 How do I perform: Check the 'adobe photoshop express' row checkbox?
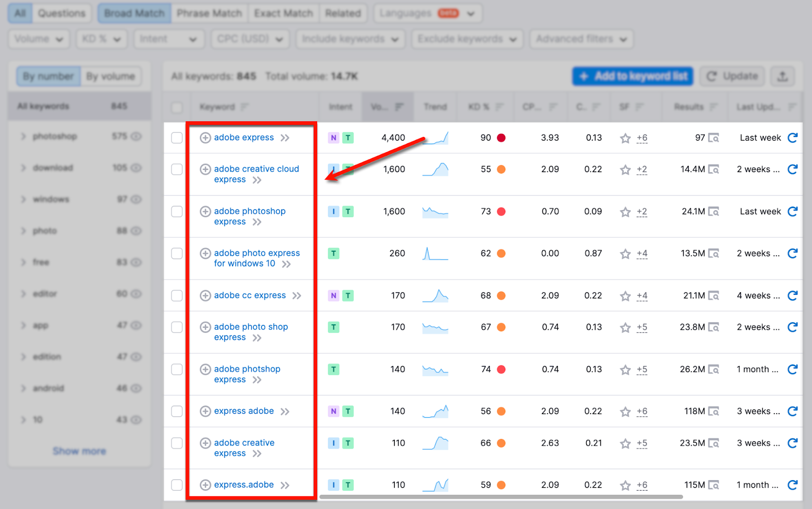177,211
